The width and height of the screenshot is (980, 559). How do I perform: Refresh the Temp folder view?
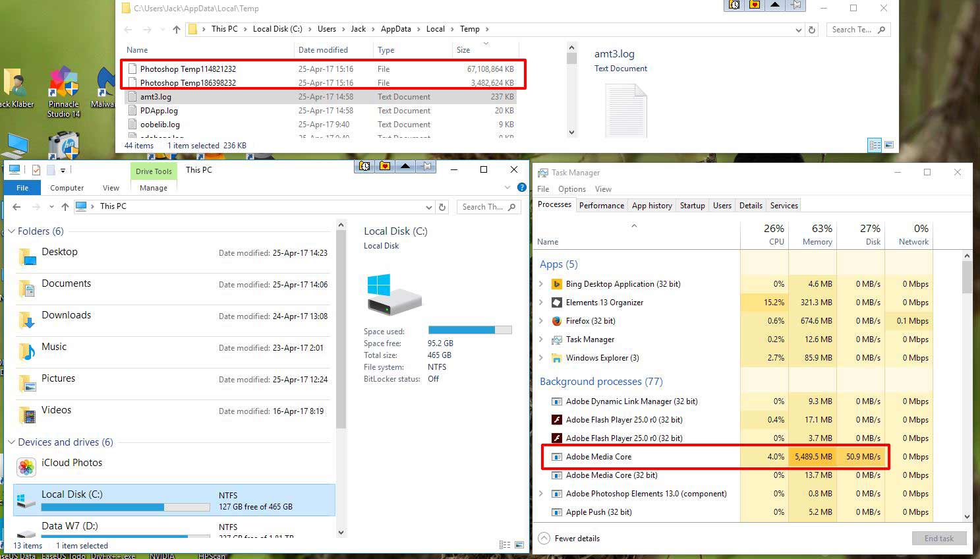[812, 30]
